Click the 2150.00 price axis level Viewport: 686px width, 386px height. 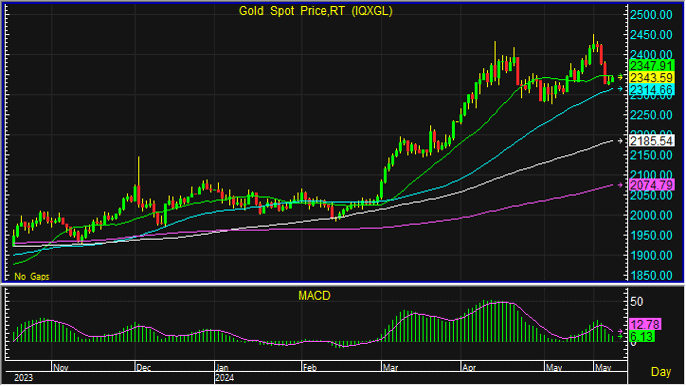click(x=651, y=155)
